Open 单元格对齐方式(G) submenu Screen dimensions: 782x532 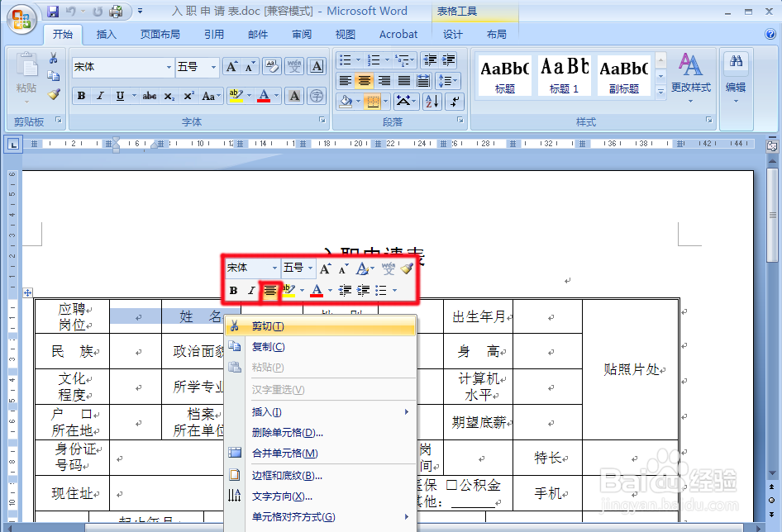(320, 517)
